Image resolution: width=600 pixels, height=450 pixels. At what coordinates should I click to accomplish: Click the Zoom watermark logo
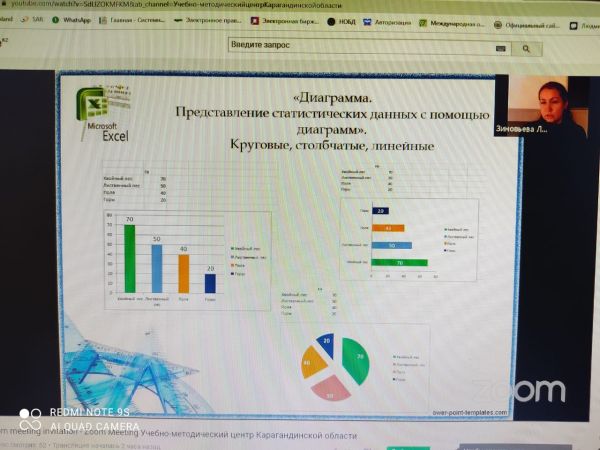(519, 389)
